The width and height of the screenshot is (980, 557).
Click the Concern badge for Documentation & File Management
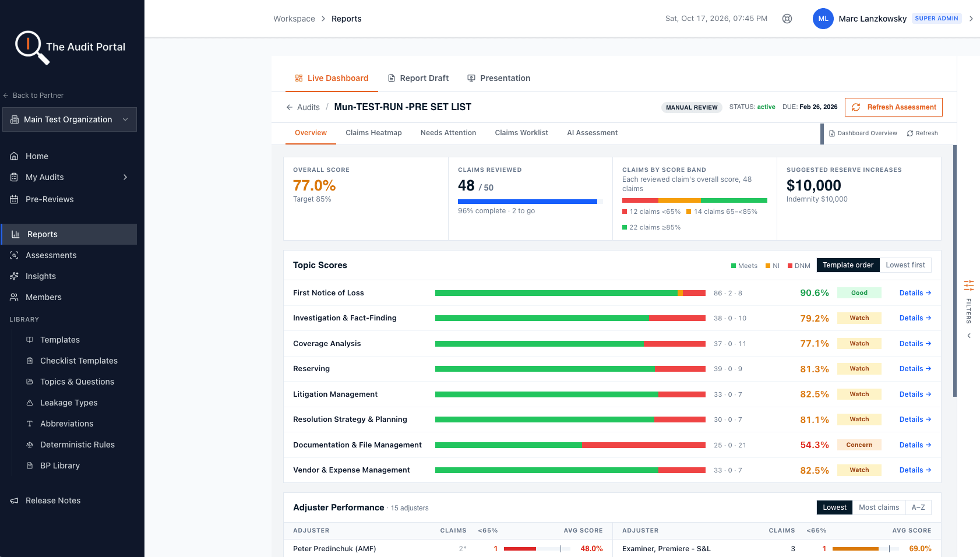coord(859,445)
